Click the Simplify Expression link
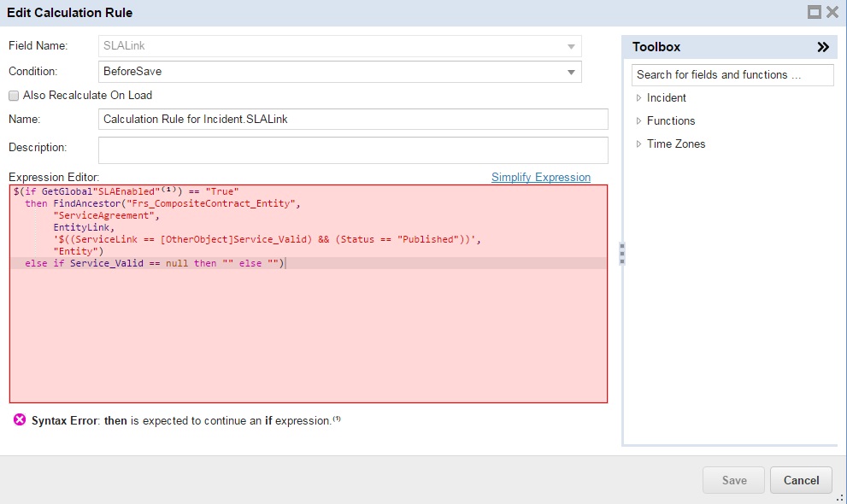Screen dimensions: 847x504 (540, 177)
